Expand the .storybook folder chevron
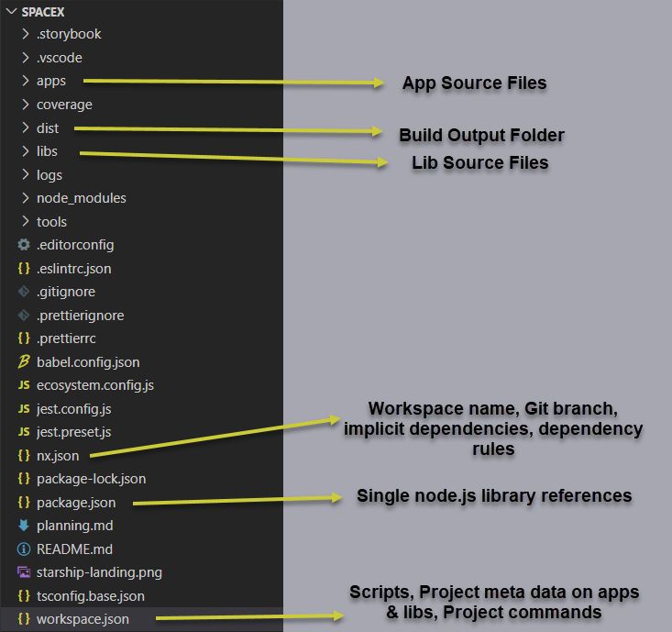Viewport: 672px width, 632px height. tap(26, 33)
